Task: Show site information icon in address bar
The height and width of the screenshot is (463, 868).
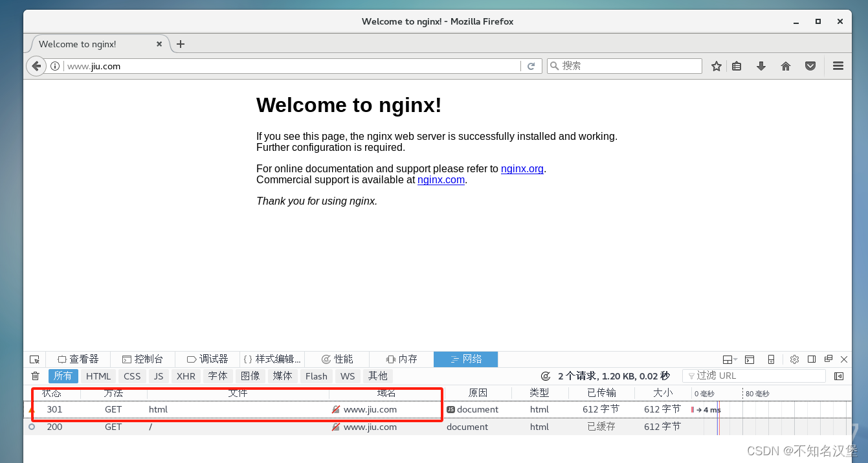Action: [x=55, y=66]
